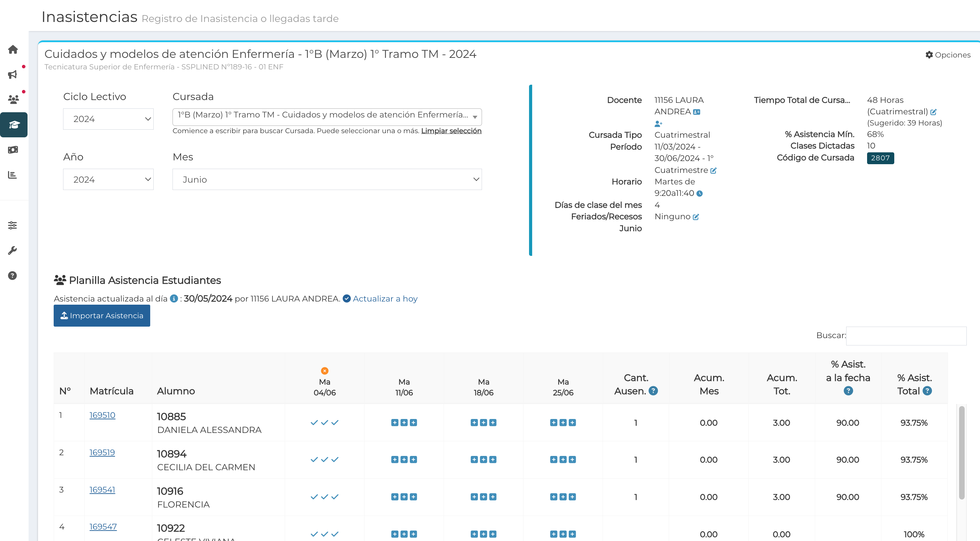The width and height of the screenshot is (980, 541).
Task: Open the graduation cap academic menu
Action: click(14, 125)
